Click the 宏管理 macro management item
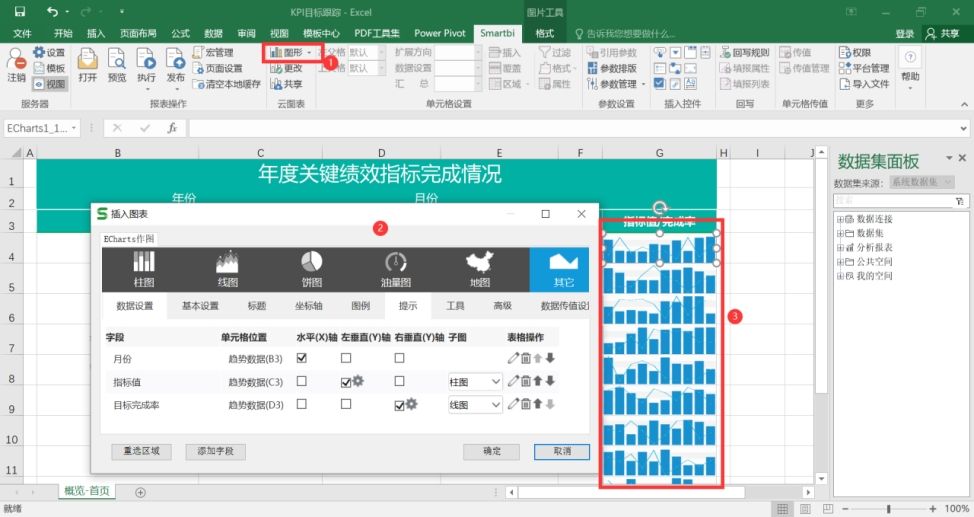 click(x=213, y=52)
